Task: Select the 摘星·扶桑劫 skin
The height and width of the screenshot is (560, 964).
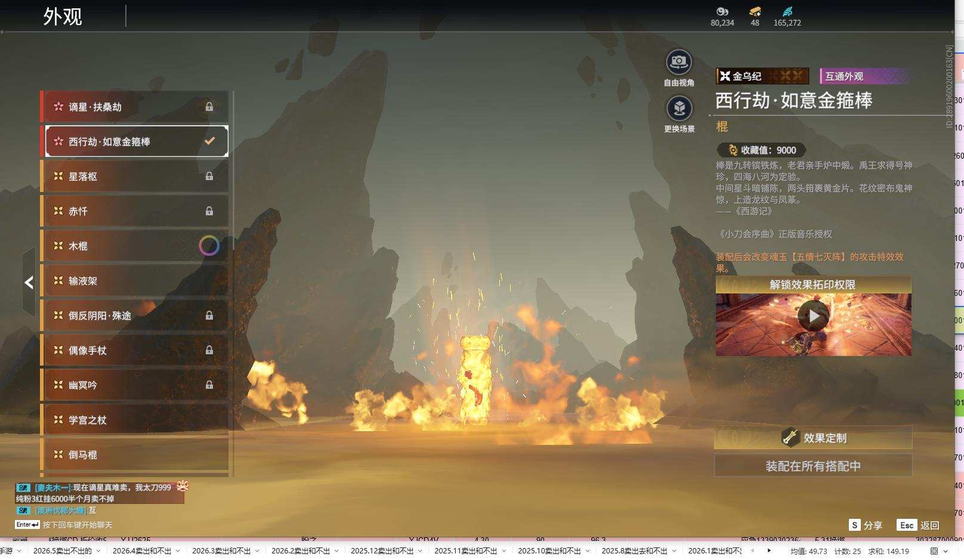Action: click(135, 107)
